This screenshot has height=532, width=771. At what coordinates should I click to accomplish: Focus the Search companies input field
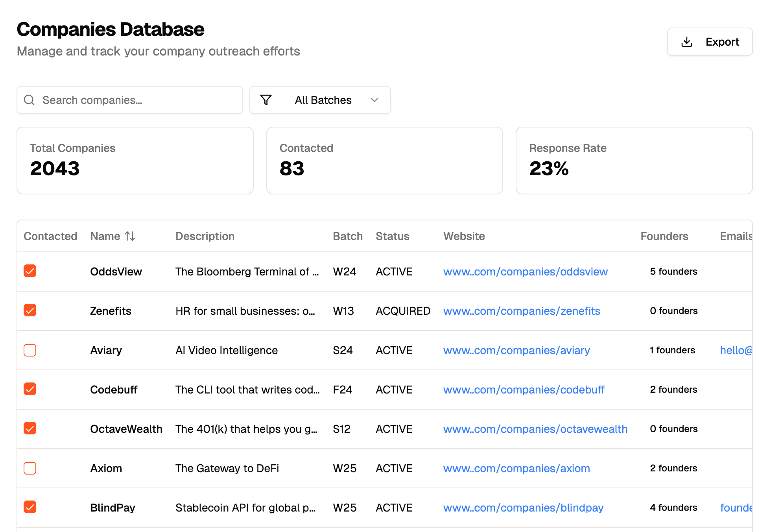[130, 100]
